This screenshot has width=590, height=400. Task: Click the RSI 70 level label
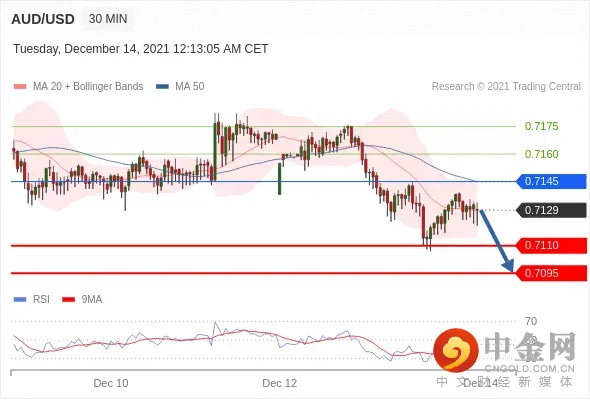point(531,321)
